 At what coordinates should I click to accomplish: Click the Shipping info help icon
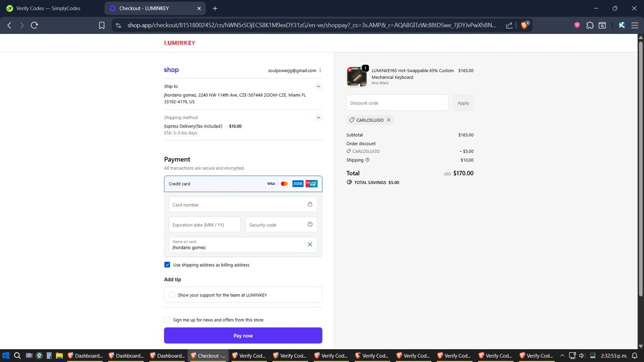(368, 160)
